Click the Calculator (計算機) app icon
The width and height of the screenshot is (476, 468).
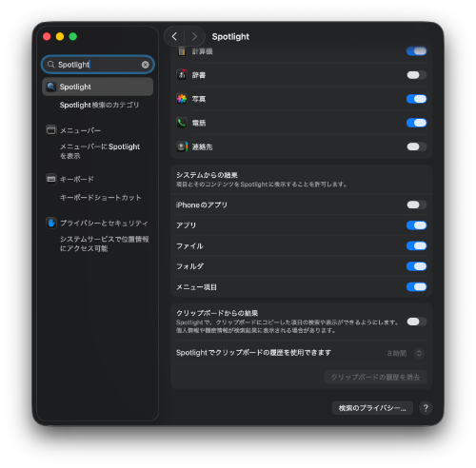pos(182,51)
